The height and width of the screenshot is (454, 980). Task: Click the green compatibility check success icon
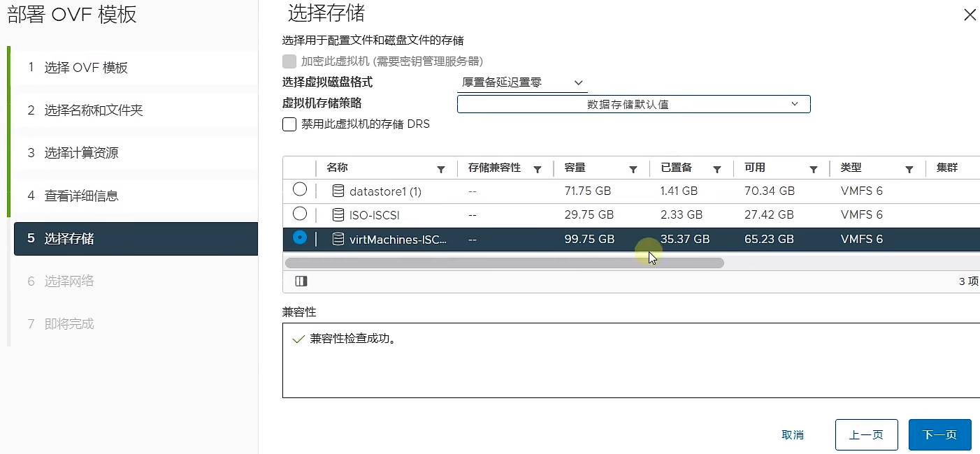pyautogui.click(x=297, y=339)
